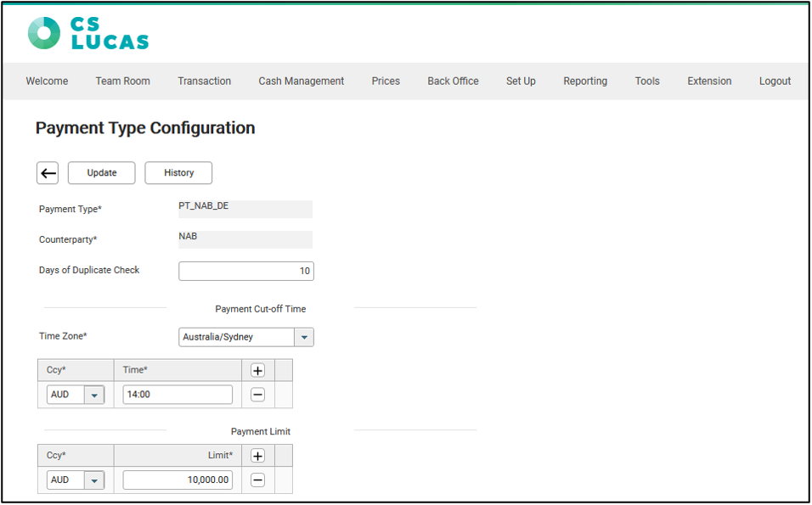Edit the 14:00 cut-off time field

click(x=178, y=395)
